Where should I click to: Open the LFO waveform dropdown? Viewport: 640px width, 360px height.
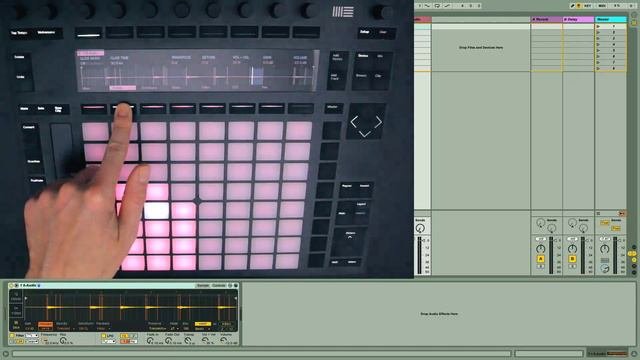(108, 341)
